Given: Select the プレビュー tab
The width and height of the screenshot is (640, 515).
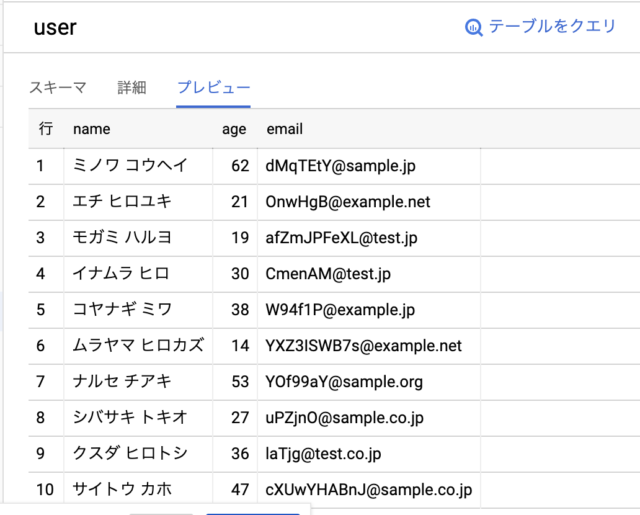Looking at the screenshot, I should (x=213, y=87).
